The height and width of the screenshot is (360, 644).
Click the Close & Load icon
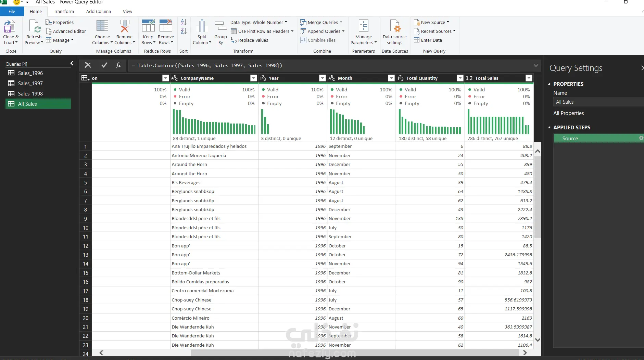pos(10,27)
